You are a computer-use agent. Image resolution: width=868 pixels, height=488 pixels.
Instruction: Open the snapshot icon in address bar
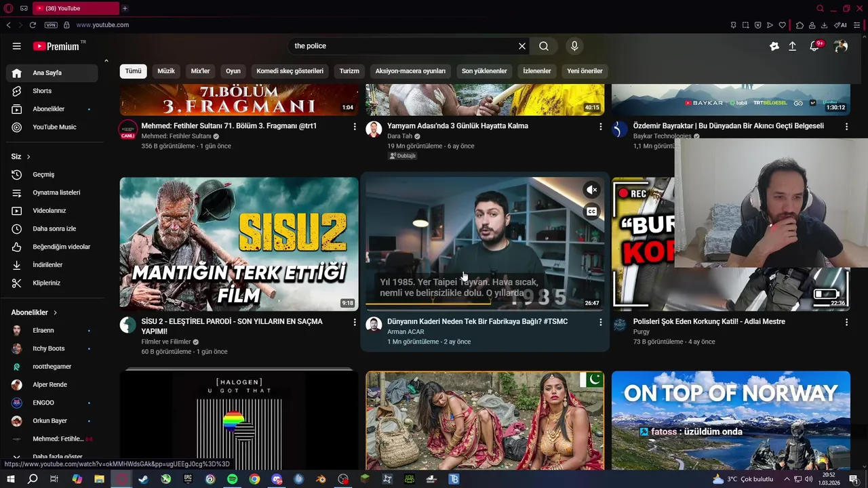tap(745, 25)
